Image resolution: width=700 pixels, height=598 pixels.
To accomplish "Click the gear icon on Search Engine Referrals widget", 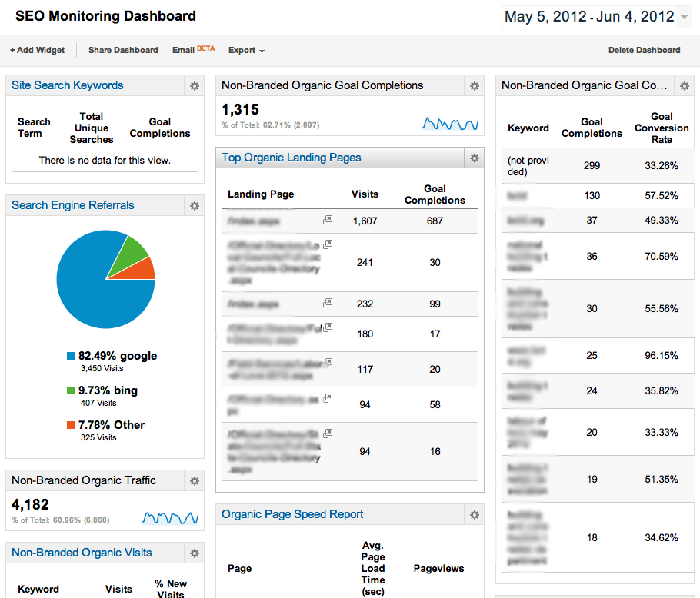I will pyautogui.click(x=194, y=205).
